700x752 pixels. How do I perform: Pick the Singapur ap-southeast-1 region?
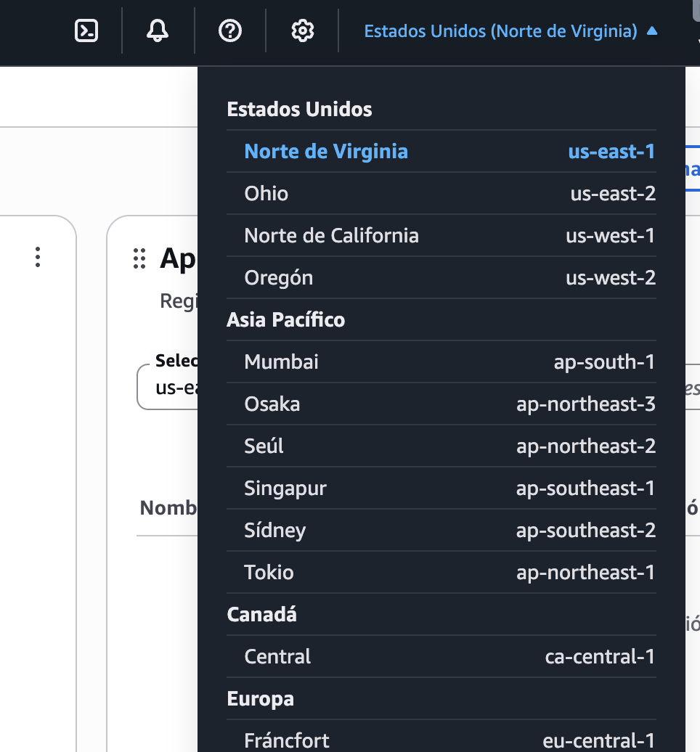[441, 488]
